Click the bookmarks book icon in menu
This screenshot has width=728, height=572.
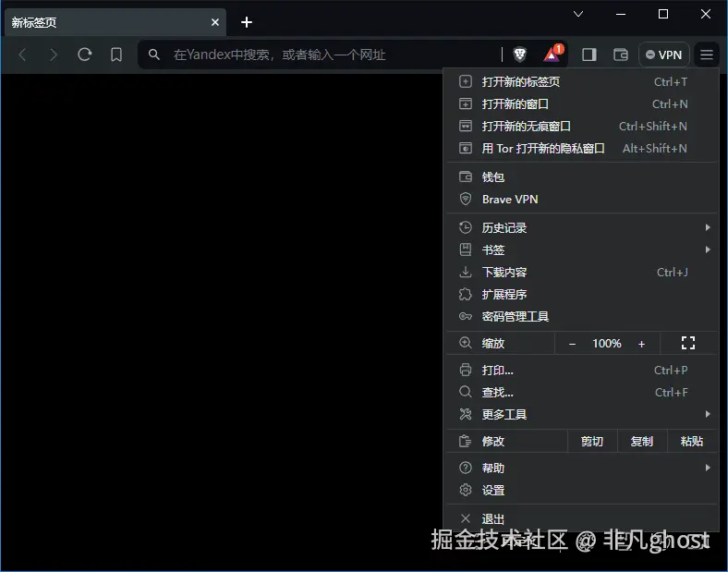click(466, 249)
